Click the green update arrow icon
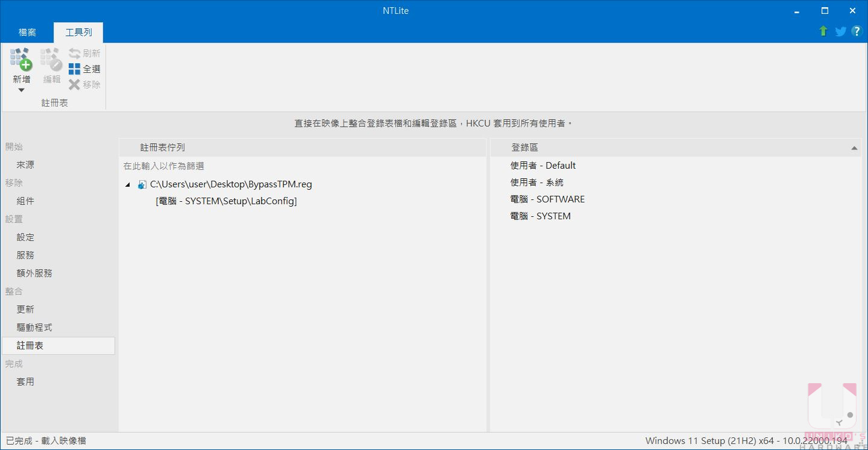Image resolution: width=868 pixels, height=450 pixels. coord(823,31)
